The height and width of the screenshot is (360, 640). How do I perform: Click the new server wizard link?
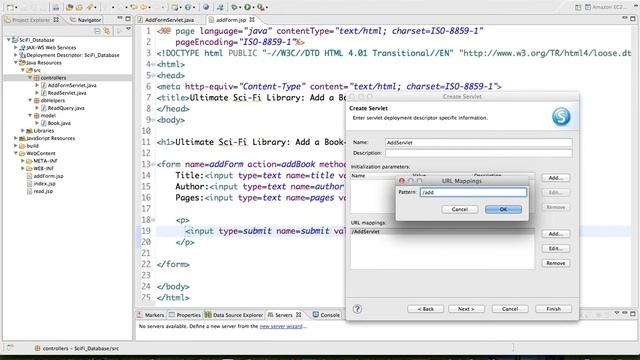pyautogui.click(x=281, y=327)
